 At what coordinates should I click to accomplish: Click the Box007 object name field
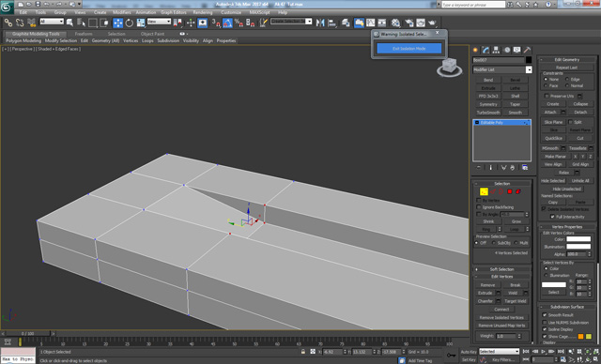pos(498,60)
